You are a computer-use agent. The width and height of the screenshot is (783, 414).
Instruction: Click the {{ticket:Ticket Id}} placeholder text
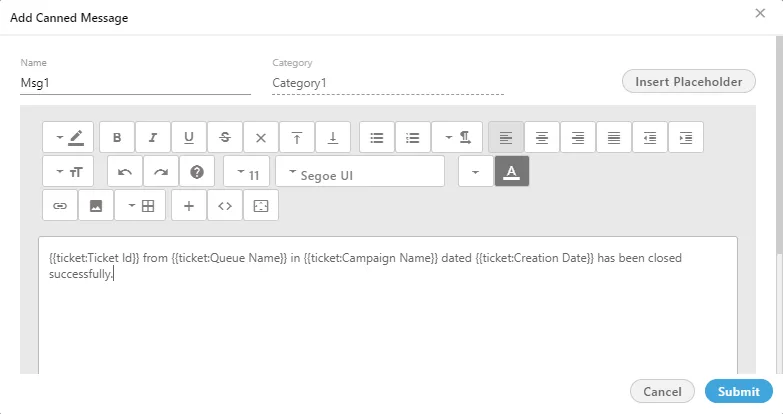94,258
